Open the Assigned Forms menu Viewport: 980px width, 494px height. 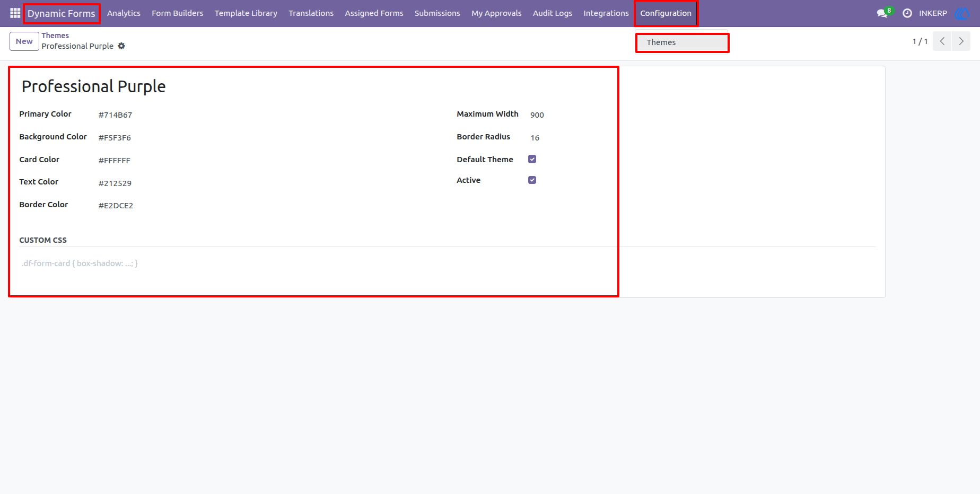pos(374,13)
